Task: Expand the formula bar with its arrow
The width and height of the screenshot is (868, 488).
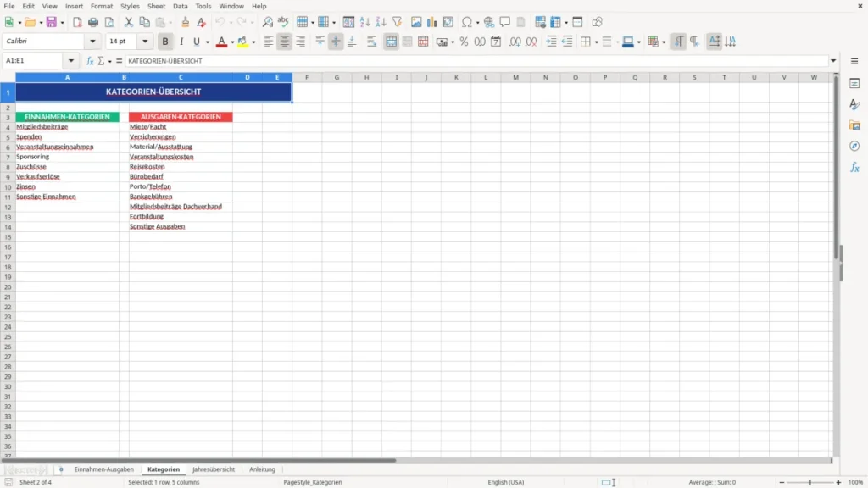Action: point(833,61)
